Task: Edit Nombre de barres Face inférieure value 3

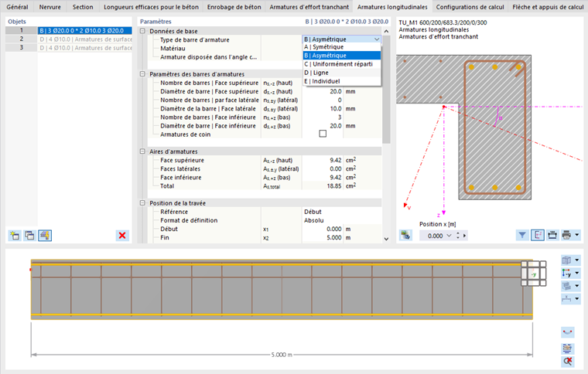Action: point(323,117)
